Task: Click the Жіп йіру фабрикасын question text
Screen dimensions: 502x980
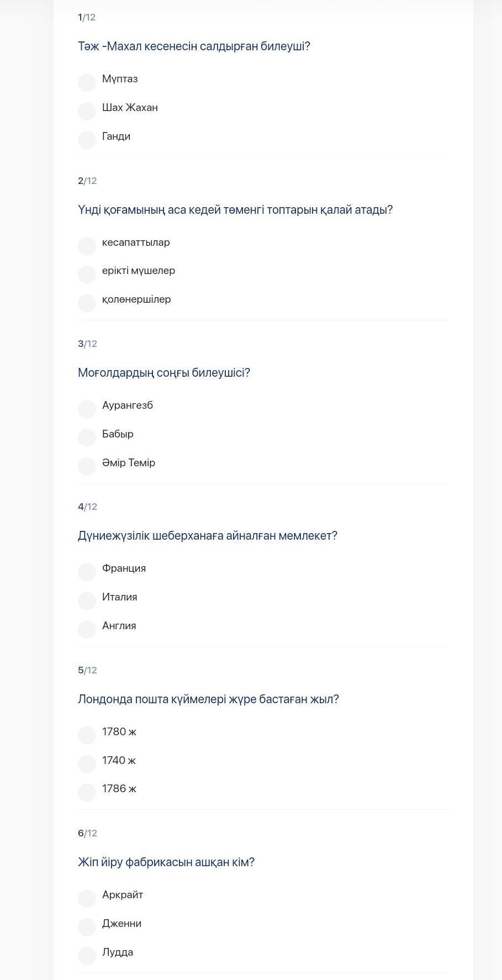Action: [166, 862]
